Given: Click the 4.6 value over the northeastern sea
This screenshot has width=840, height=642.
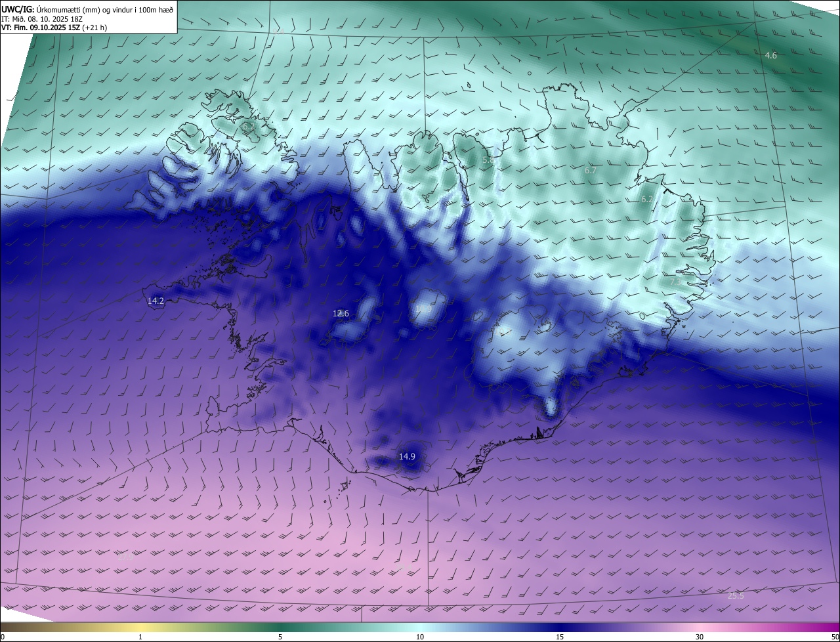Looking at the screenshot, I should tap(771, 56).
